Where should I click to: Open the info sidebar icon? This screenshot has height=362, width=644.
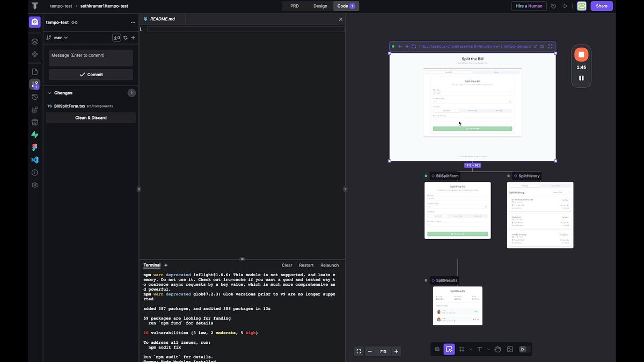click(35, 173)
